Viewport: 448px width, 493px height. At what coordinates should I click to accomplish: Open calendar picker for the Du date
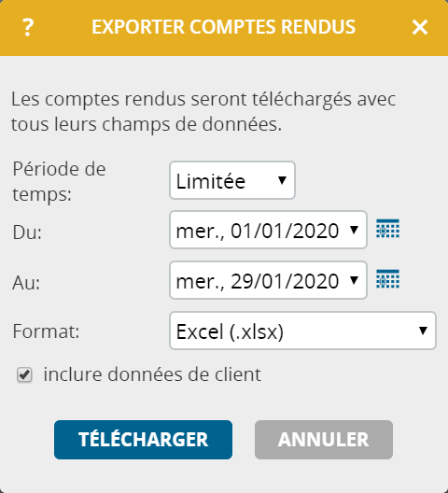(x=387, y=229)
